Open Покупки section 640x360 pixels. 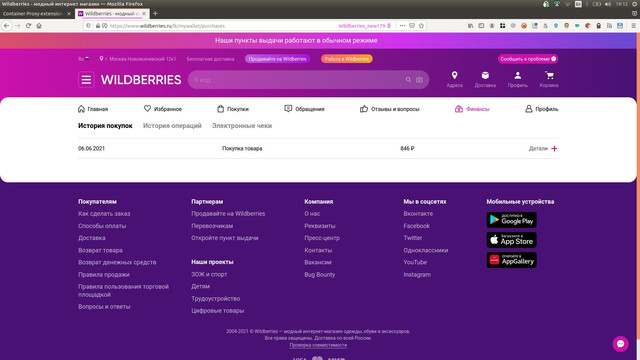[233, 109]
